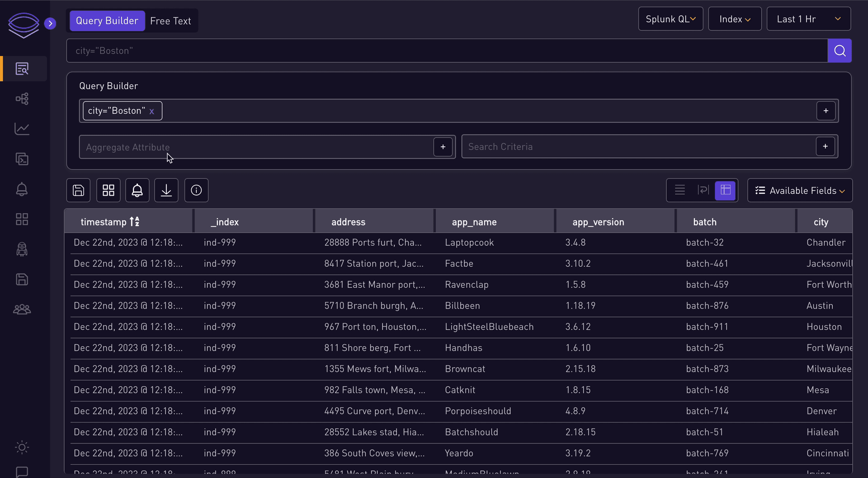
Task: Toggle the active table view mode
Action: pos(726,190)
